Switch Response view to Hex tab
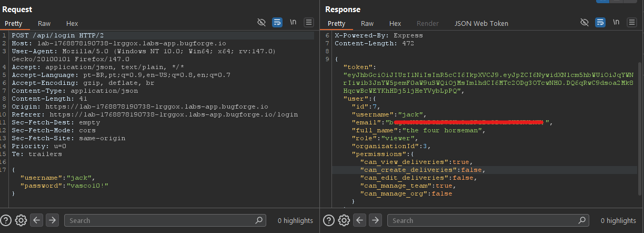 coord(395,23)
